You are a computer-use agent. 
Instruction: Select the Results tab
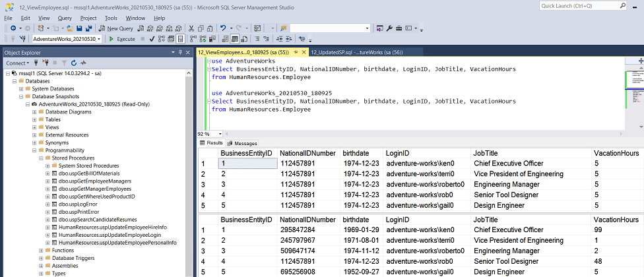pyautogui.click(x=211, y=143)
